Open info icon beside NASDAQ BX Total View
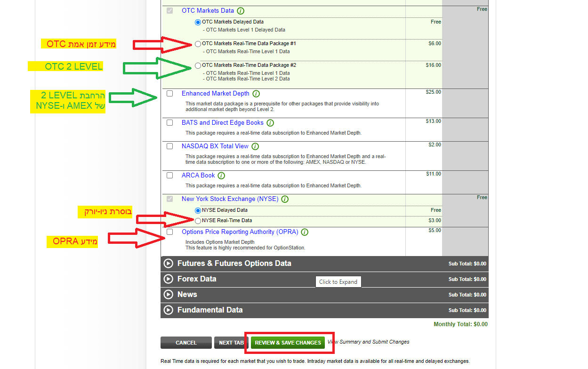The width and height of the screenshot is (588, 369). [255, 146]
